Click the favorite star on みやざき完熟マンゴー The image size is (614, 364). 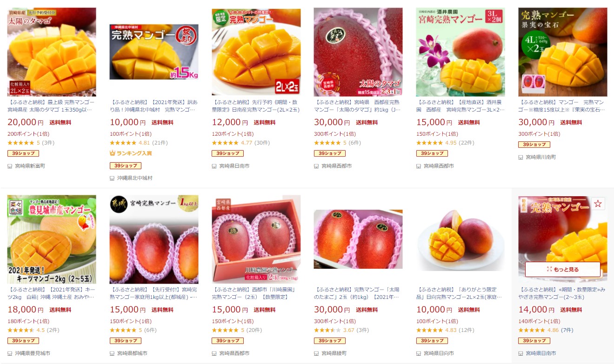(598, 204)
